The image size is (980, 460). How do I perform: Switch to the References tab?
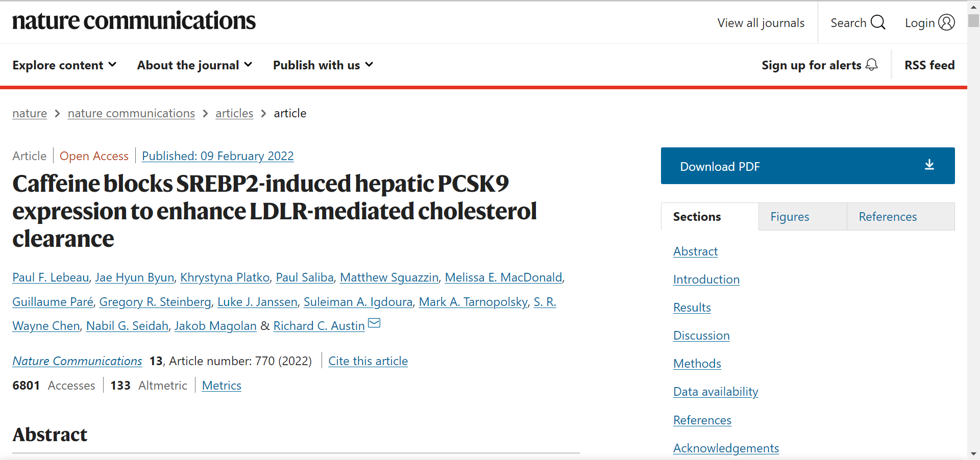click(901, 217)
